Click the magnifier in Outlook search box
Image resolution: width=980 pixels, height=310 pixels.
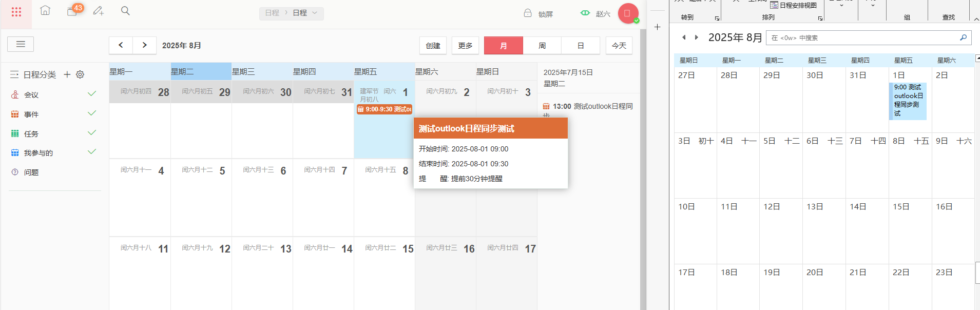pyautogui.click(x=963, y=37)
